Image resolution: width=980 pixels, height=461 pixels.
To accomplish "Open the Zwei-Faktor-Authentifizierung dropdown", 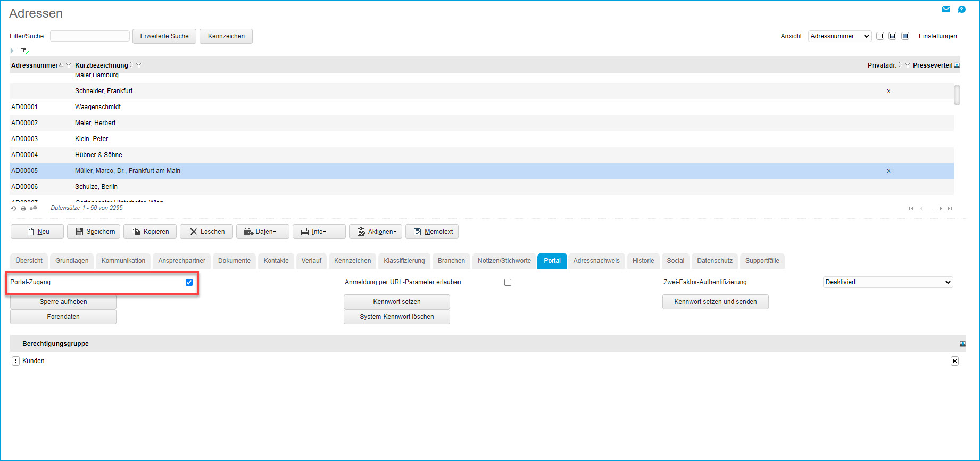I will (888, 282).
